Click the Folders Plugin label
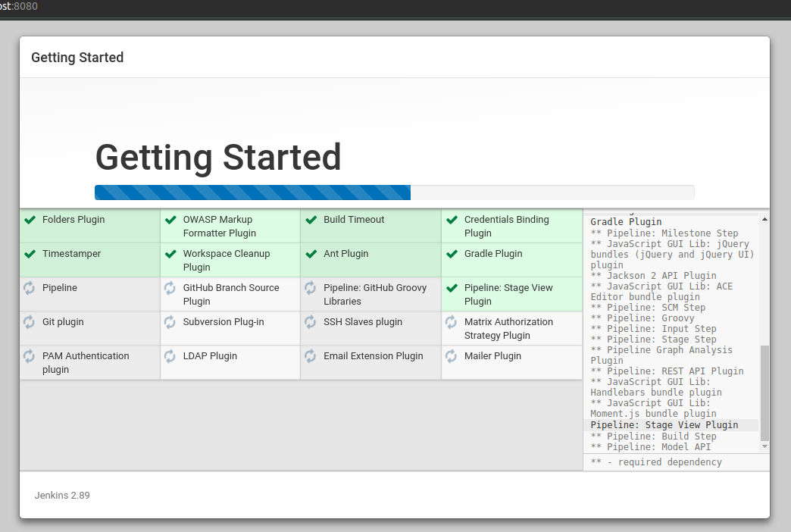Image resolution: width=791 pixels, height=532 pixels. point(73,220)
